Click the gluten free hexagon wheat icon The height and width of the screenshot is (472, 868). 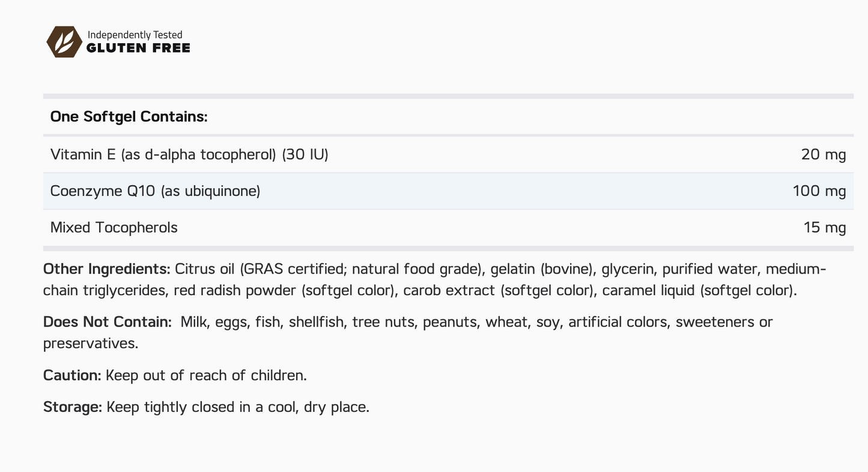point(64,41)
